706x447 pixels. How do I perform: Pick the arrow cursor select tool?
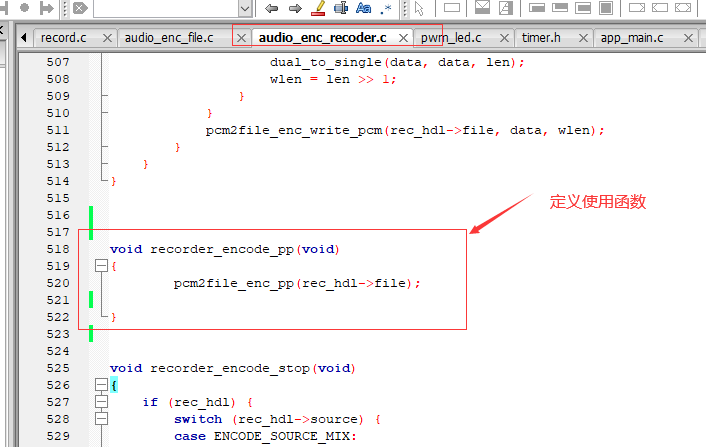(x=419, y=8)
